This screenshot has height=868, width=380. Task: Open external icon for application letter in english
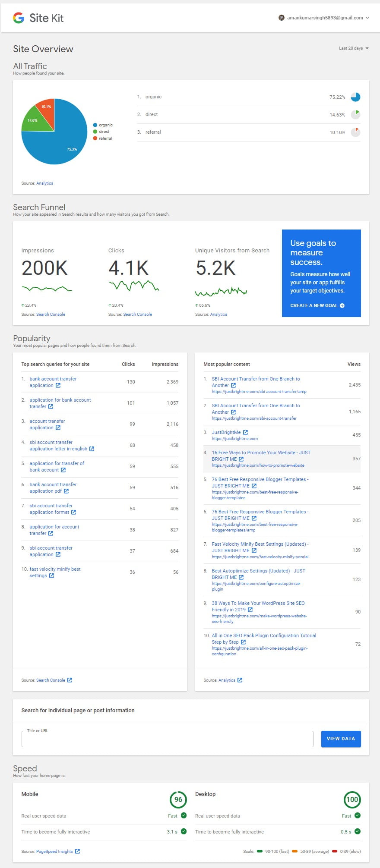point(92,449)
